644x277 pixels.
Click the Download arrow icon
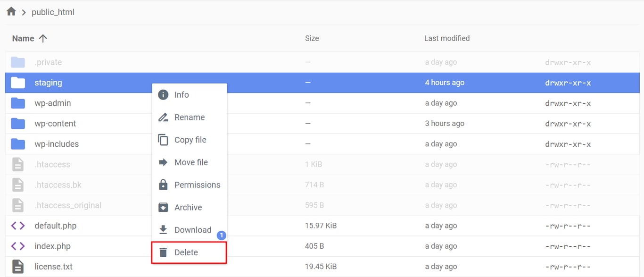tap(163, 230)
